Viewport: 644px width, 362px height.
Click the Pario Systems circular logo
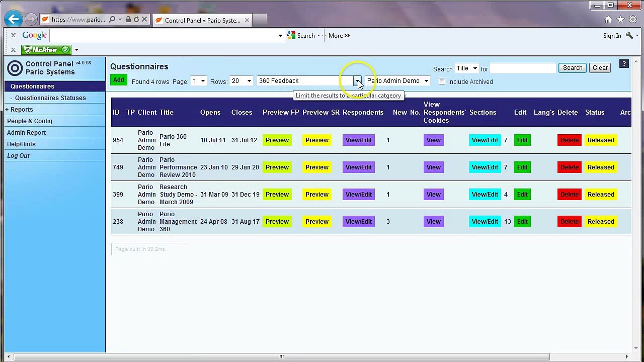15,68
